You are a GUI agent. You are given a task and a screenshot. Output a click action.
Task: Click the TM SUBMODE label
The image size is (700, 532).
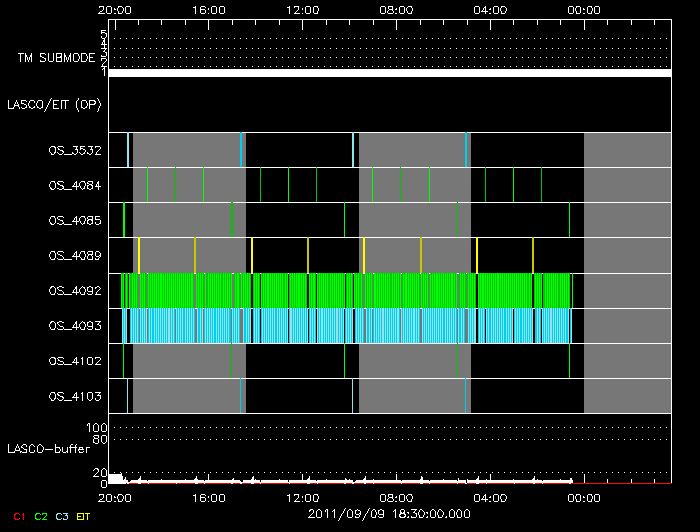point(56,58)
